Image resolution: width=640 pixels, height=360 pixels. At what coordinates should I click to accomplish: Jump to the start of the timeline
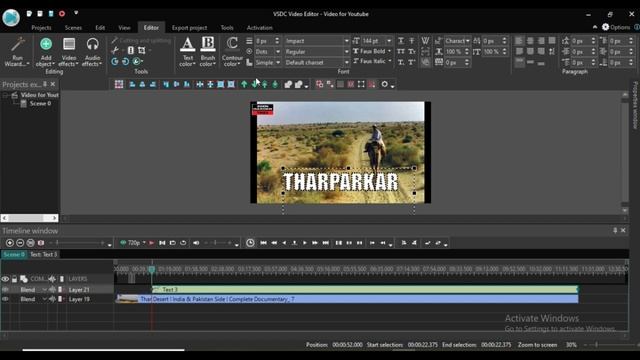coord(263,243)
